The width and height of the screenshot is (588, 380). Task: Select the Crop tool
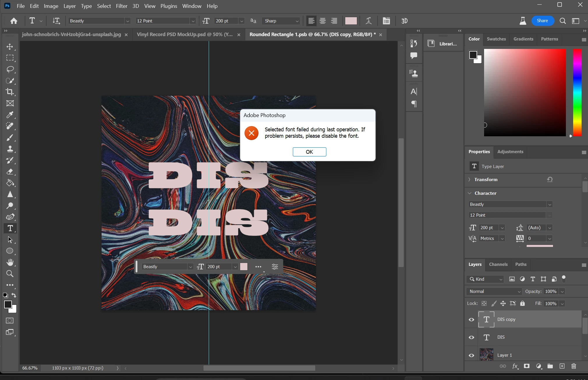(x=10, y=92)
